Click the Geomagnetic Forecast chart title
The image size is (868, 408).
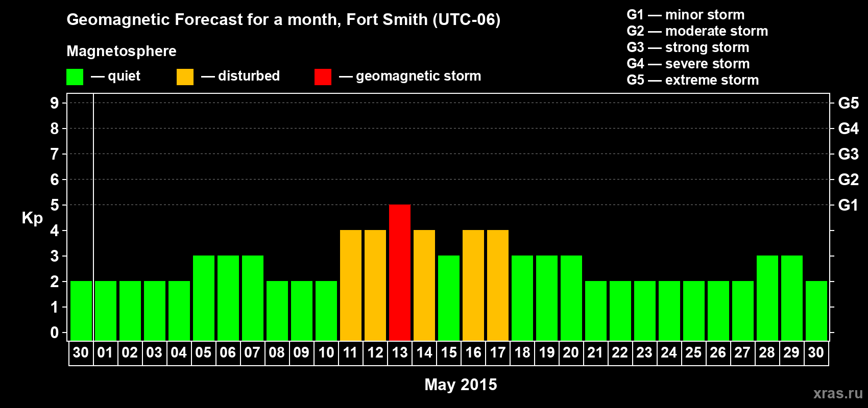283,20
